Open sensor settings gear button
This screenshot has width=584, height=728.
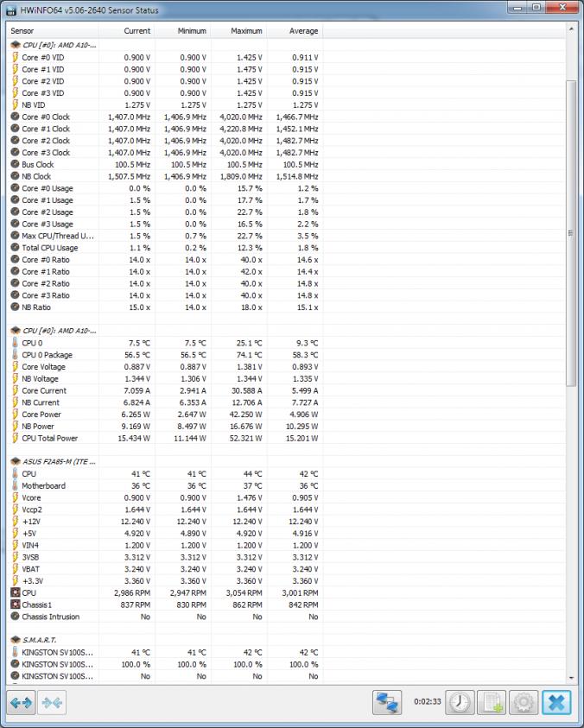coord(524,702)
